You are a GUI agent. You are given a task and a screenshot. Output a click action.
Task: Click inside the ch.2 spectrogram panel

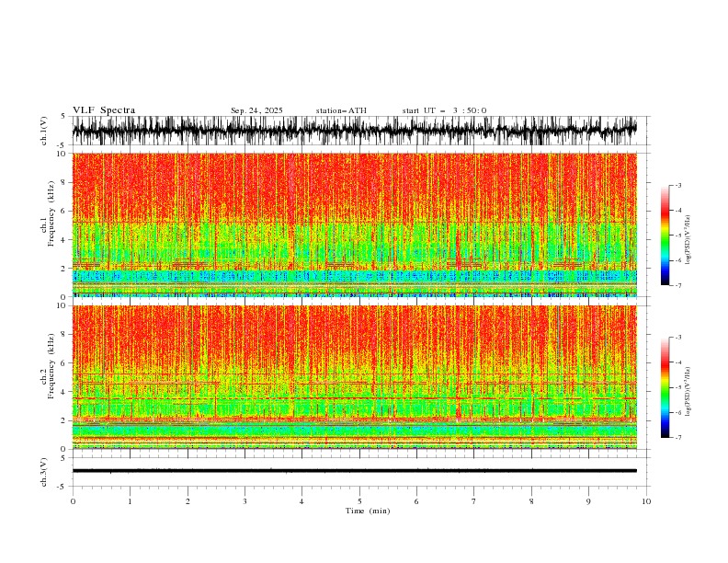coord(354,377)
